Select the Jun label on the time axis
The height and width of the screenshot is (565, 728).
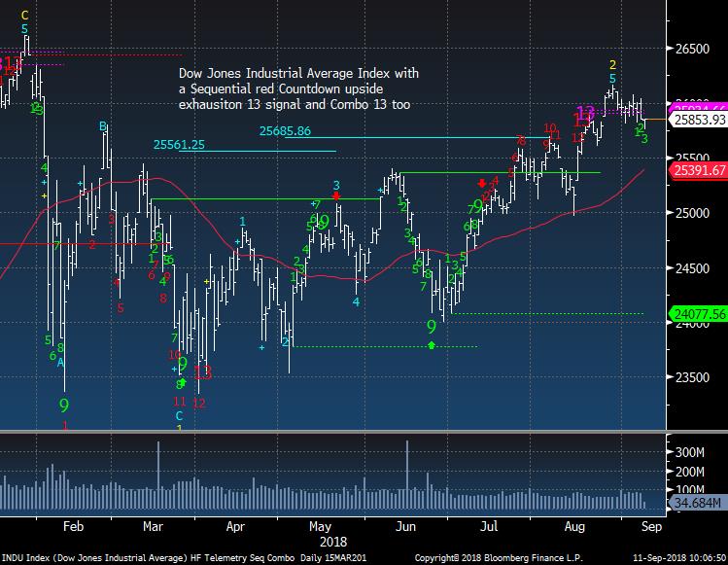(x=405, y=526)
